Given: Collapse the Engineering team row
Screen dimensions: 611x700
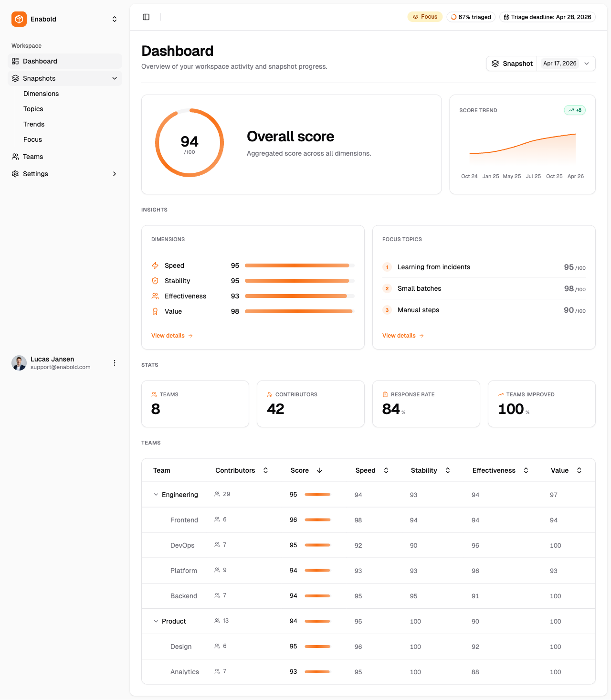Looking at the screenshot, I should [x=156, y=495].
